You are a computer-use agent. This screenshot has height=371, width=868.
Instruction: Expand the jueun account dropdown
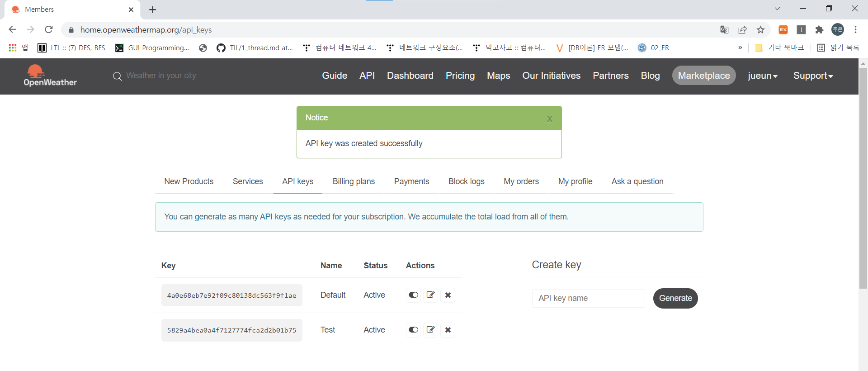pos(763,76)
